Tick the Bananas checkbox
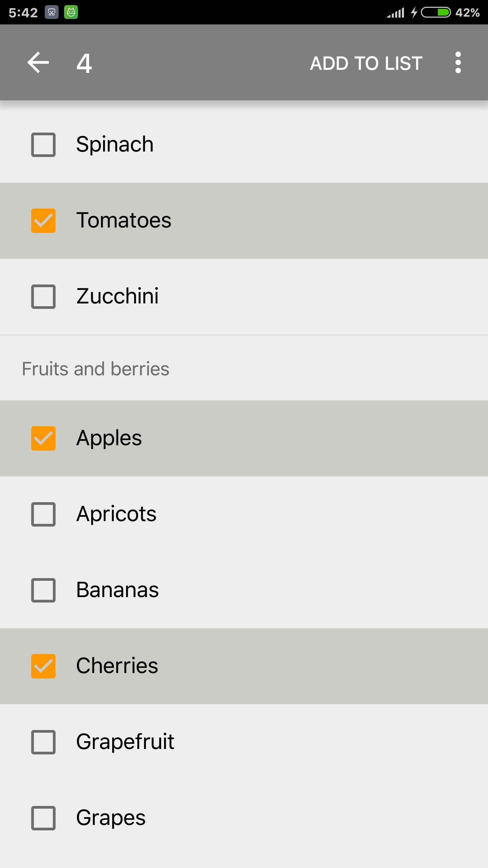 (x=43, y=590)
